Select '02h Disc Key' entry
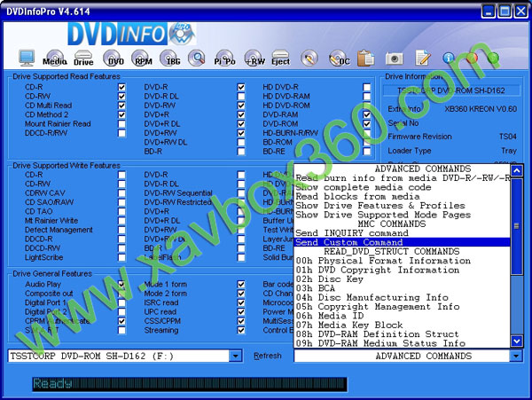This screenshot has height=400, width=532. (x=402, y=278)
